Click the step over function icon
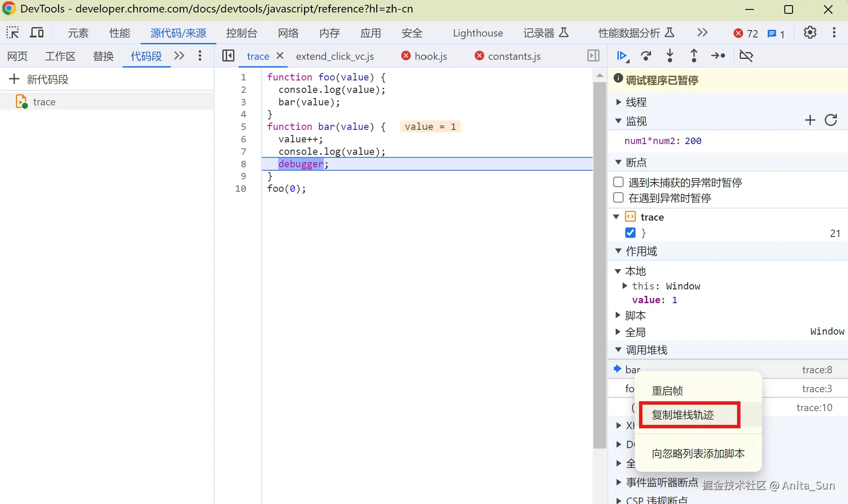The image size is (848, 504). click(x=646, y=56)
